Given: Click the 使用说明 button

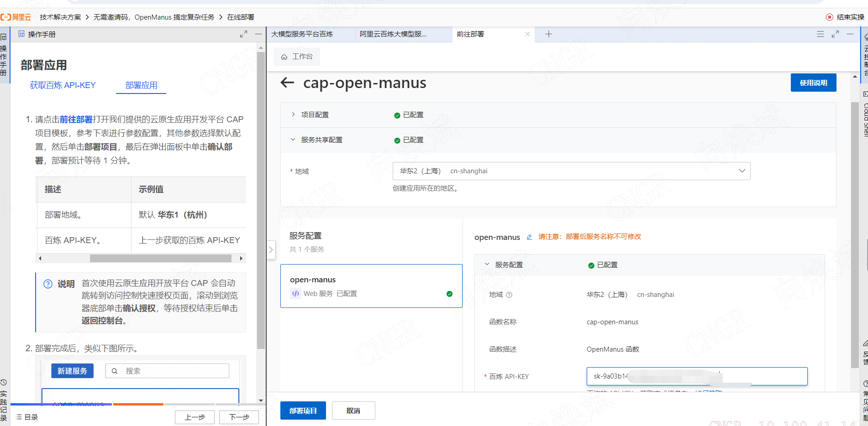Looking at the screenshot, I should (x=813, y=83).
